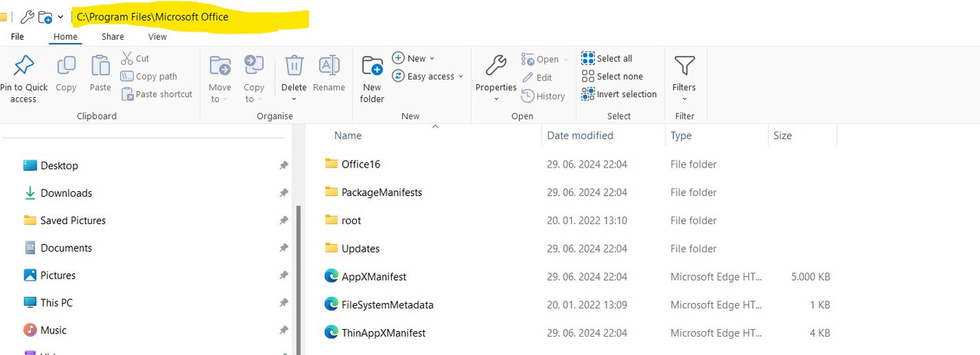Screen dimensions: 980x355
Task: Open Easy access dropdown
Action: click(x=428, y=77)
